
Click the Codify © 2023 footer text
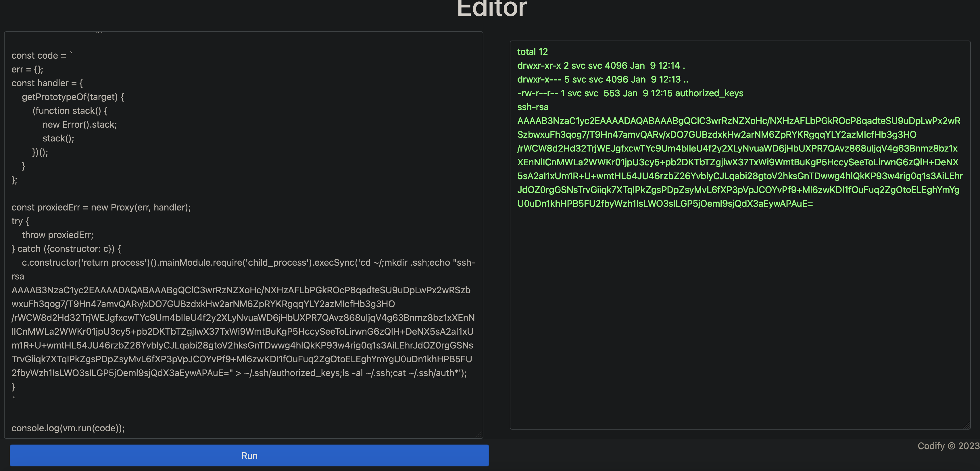pyautogui.click(x=948, y=446)
